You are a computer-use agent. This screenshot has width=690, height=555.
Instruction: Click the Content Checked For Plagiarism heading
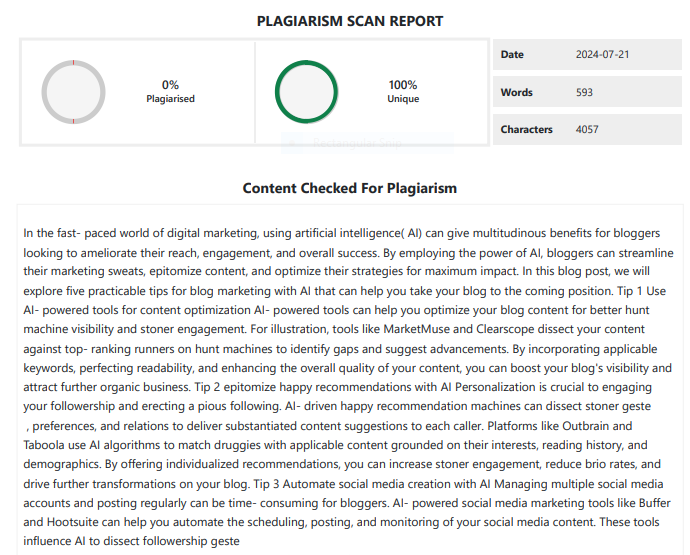(350, 188)
